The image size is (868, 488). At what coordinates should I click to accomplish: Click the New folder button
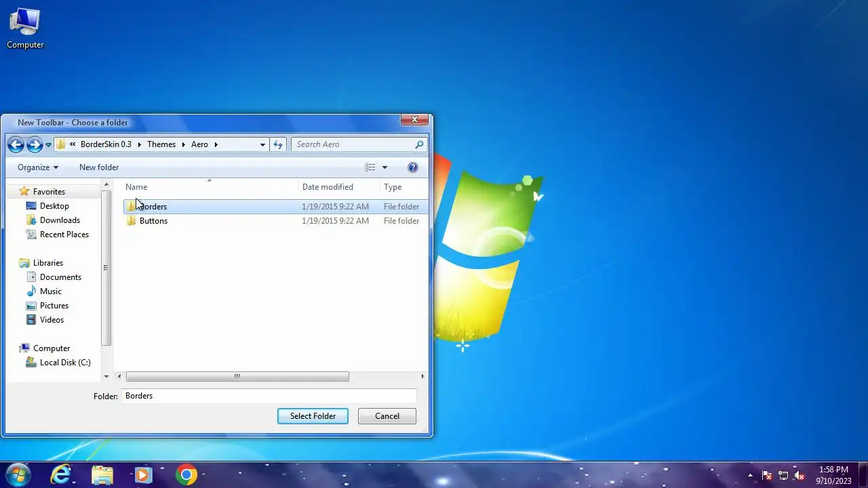(x=99, y=167)
